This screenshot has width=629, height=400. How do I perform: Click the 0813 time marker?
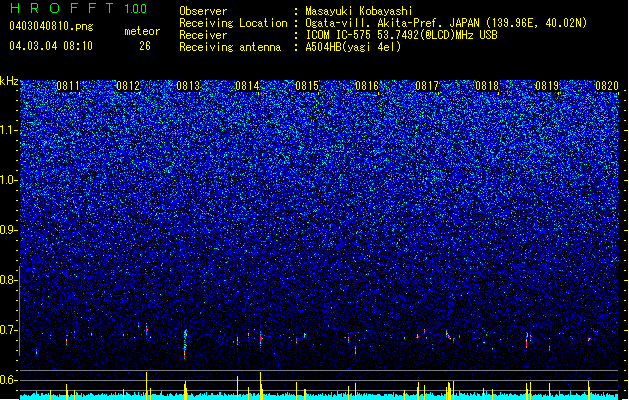tap(188, 86)
